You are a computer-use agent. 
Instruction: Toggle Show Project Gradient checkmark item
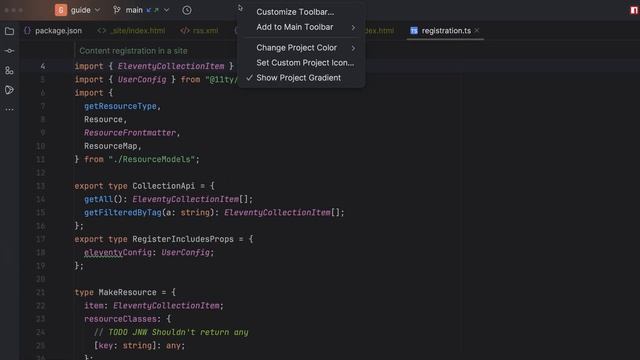pyautogui.click(x=301, y=78)
